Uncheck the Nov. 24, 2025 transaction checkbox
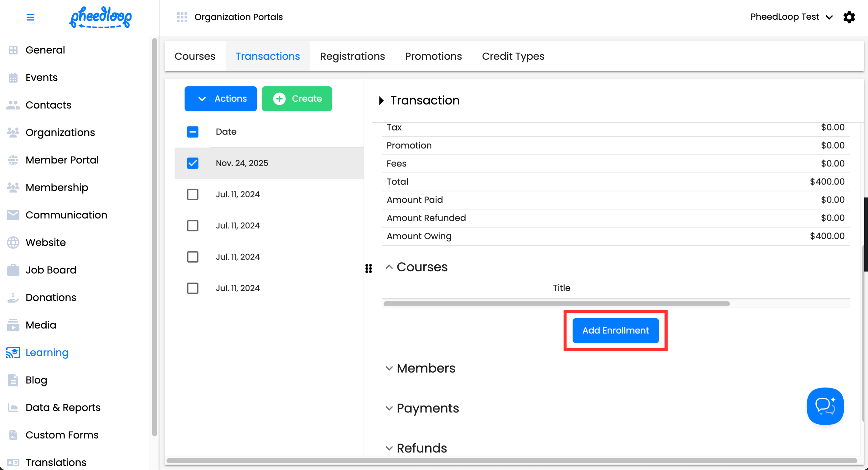Screen dimensions: 868x470 [193, 163]
